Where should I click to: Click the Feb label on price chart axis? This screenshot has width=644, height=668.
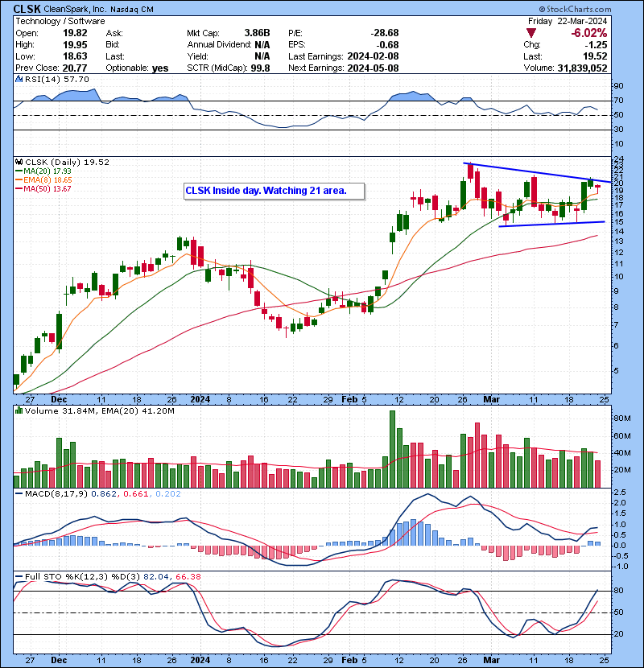(349, 400)
